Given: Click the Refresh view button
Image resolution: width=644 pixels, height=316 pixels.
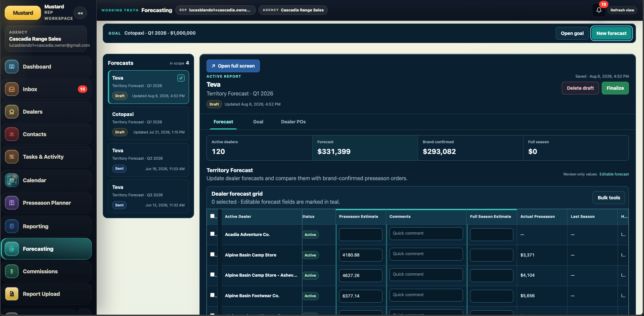Looking at the screenshot, I should click(x=622, y=10).
